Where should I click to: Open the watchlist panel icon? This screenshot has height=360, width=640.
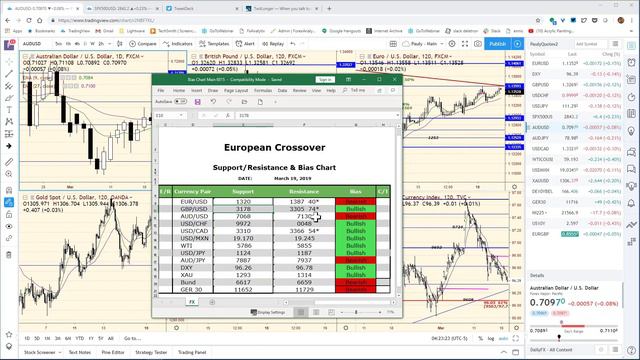tap(631, 45)
